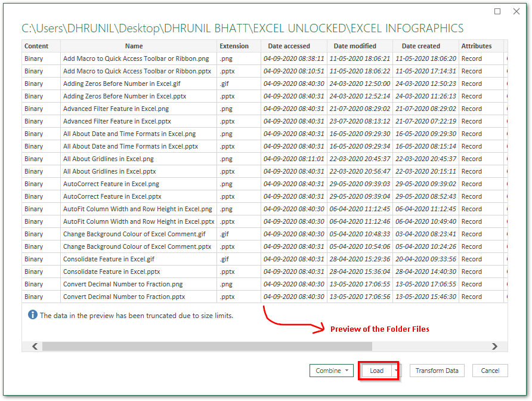The image size is (532, 401).
Task: Click the truncated preview notice text
Action: pos(137,316)
